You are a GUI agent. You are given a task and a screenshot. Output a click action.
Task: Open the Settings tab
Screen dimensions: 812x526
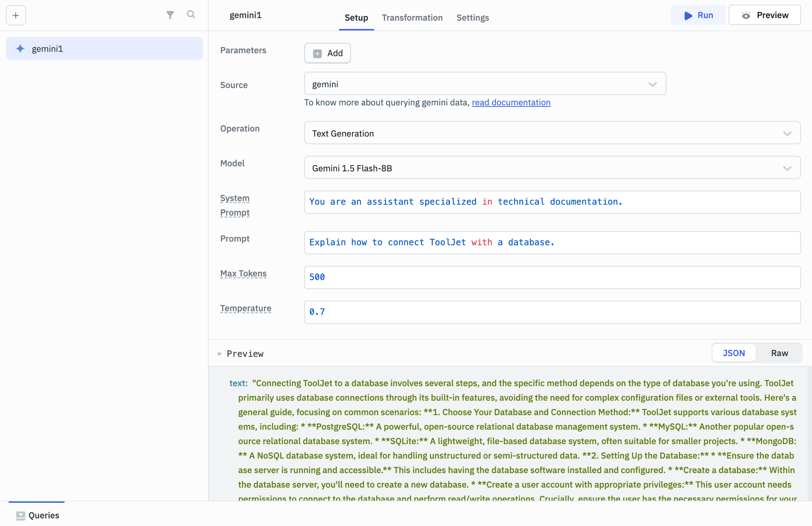473,17
